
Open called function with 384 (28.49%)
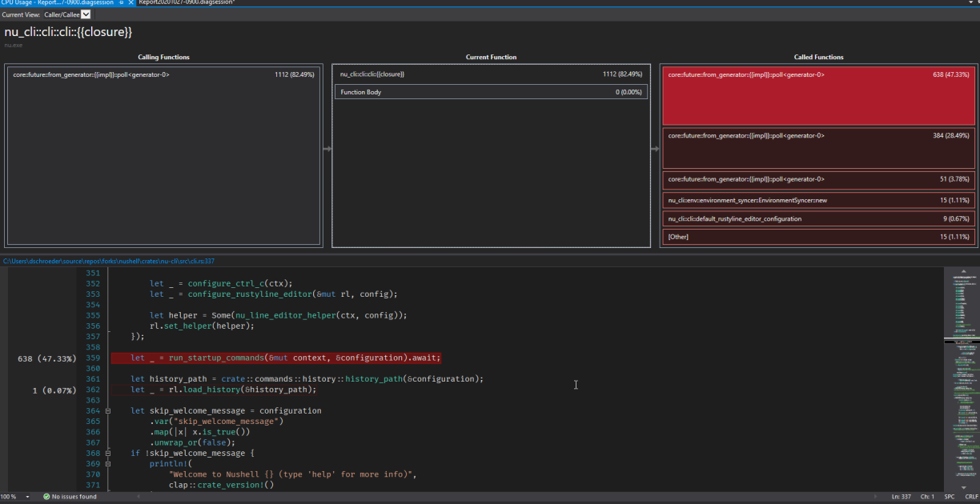coord(818,148)
